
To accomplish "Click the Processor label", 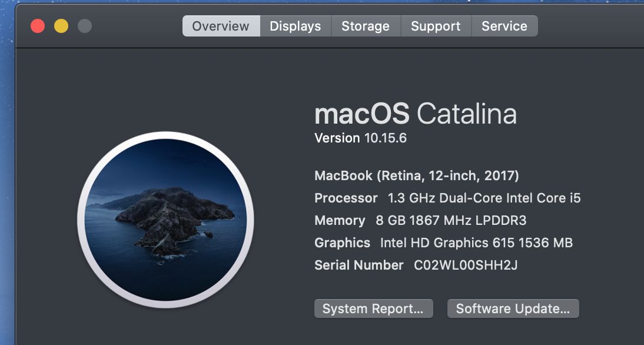I will (x=346, y=198).
